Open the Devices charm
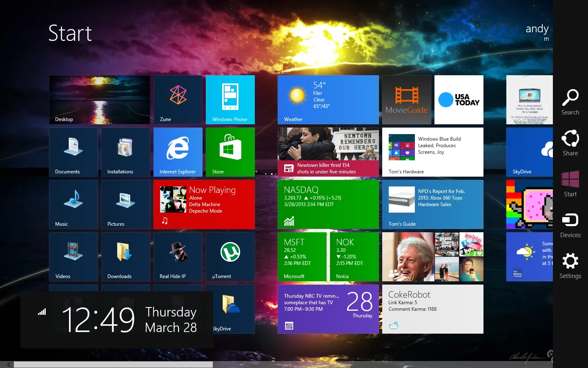This screenshot has height=368, width=588. pyautogui.click(x=570, y=225)
